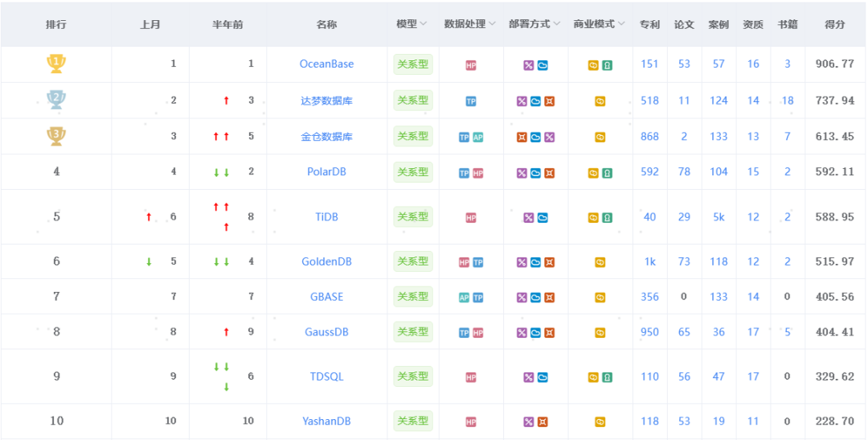
Task: Click the 专利 column header
Action: (x=650, y=24)
